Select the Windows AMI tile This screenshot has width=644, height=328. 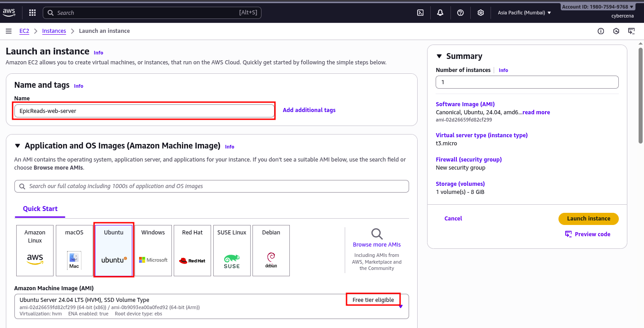(x=153, y=251)
